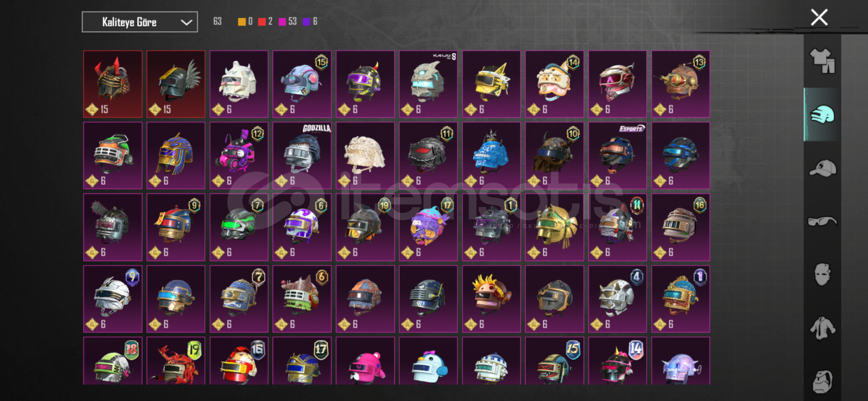The height and width of the screenshot is (401, 868).
Task: Open the jacket category icon
Action: [822, 328]
